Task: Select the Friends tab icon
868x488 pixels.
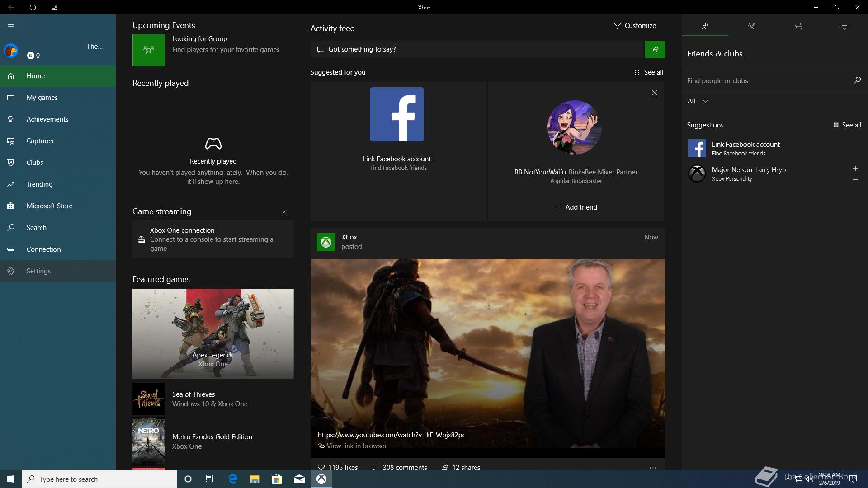Action: pos(705,26)
